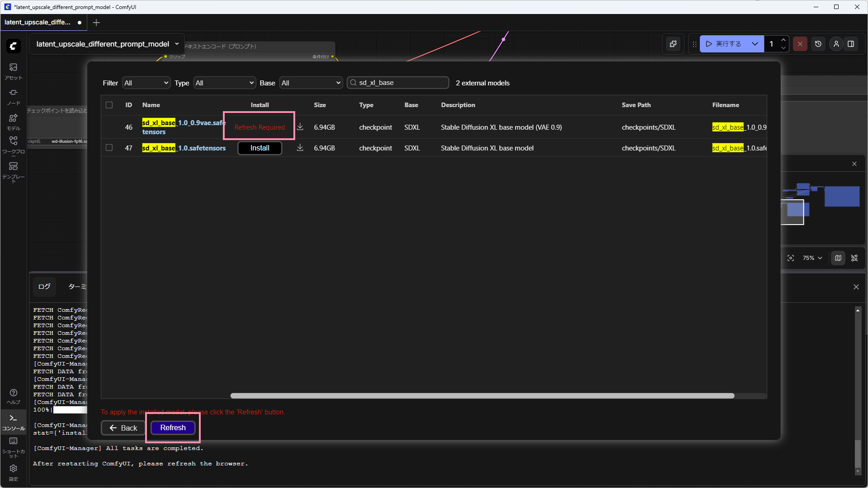This screenshot has height=488, width=868.
Task: Click the Manager extension puzzle icon
Action: [x=673, y=44]
